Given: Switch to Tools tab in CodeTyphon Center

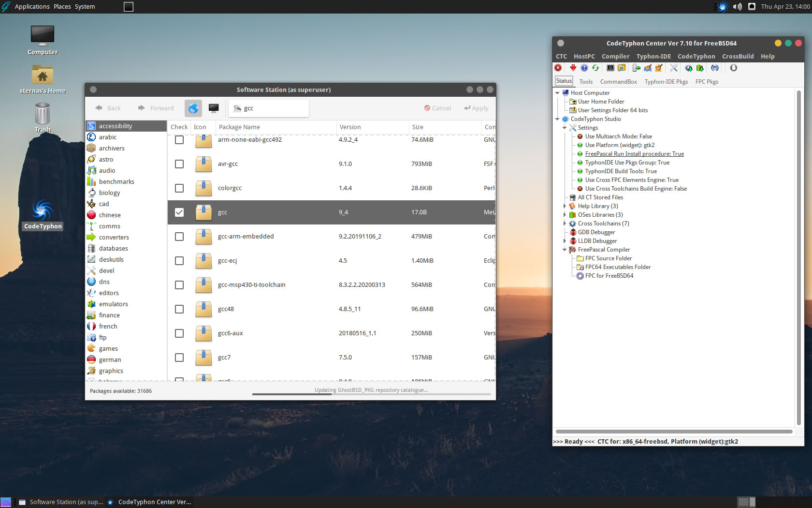Looking at the screenshot, I should (586, 82).
